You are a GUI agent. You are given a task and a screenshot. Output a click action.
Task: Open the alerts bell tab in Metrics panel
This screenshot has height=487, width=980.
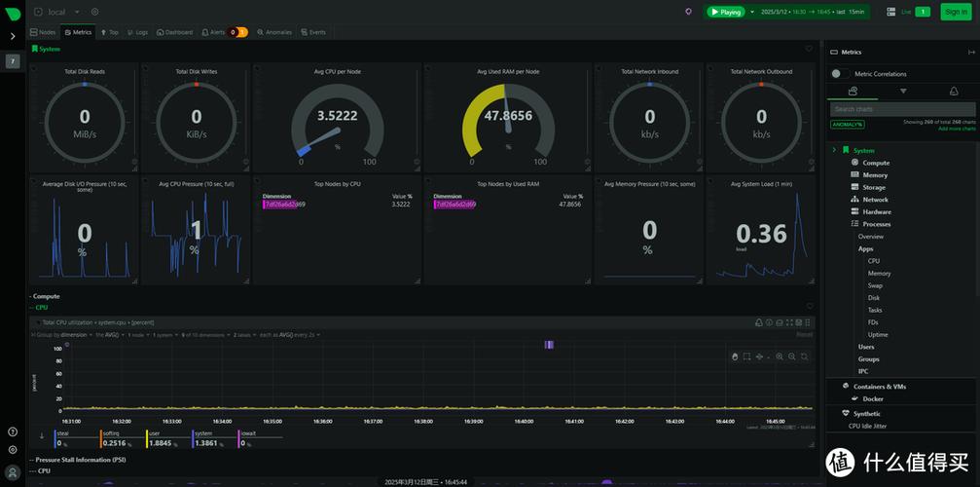click(953, 91)
